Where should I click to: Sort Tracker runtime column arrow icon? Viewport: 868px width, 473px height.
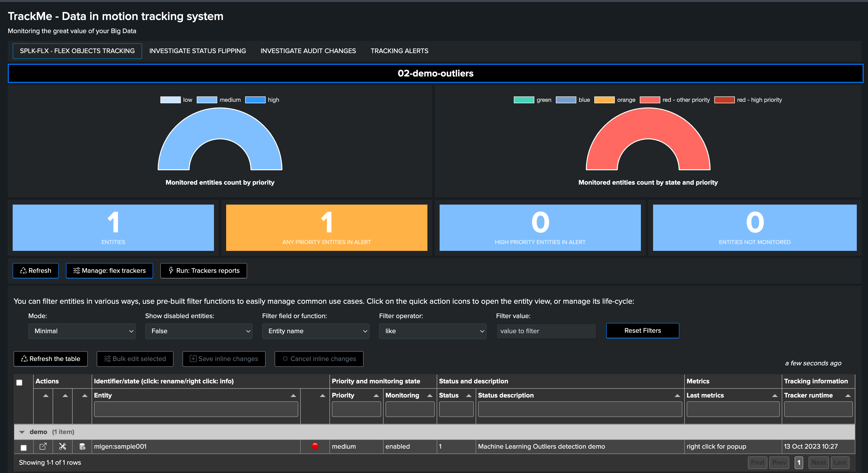click(848, 396)
